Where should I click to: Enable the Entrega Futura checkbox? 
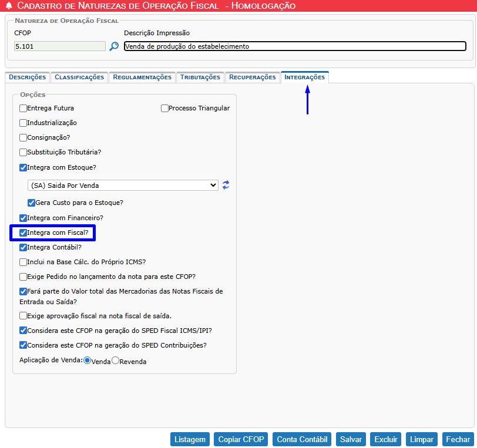[23, 108]
